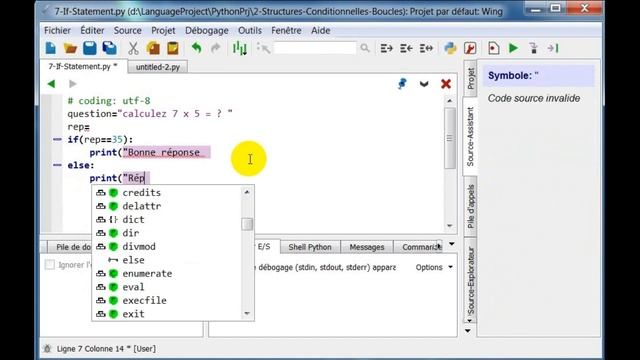Click the autocomplete list scroll down arrow
The width and height of the screenshot is (640, 360).
point(247,313)
